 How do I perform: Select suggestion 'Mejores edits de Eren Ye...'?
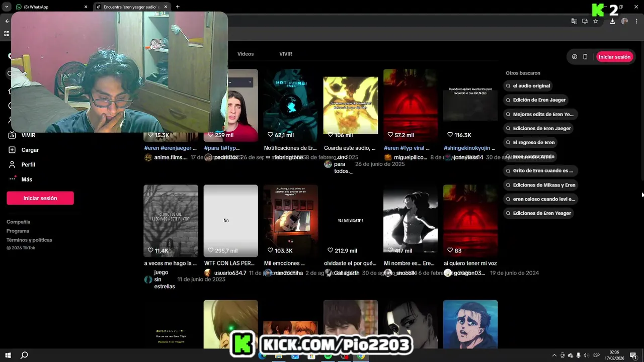(540, 114)
